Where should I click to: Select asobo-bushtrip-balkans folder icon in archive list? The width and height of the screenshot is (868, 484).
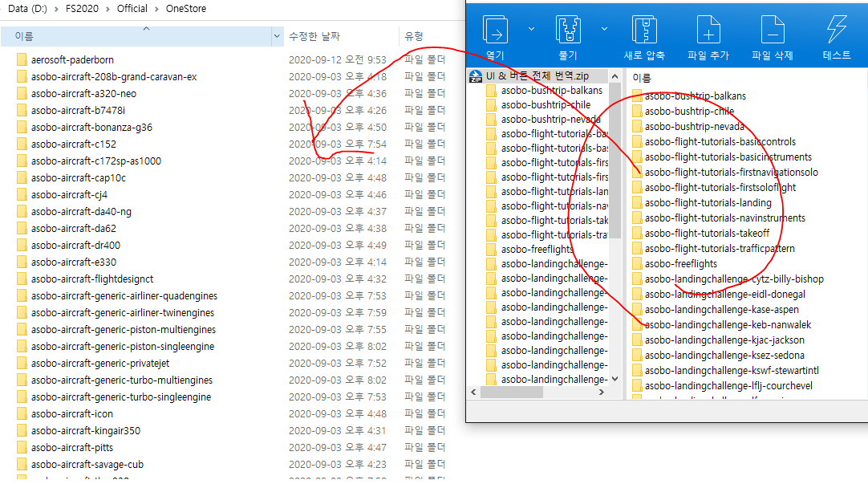pyautogui.click(x=637, y=96)
